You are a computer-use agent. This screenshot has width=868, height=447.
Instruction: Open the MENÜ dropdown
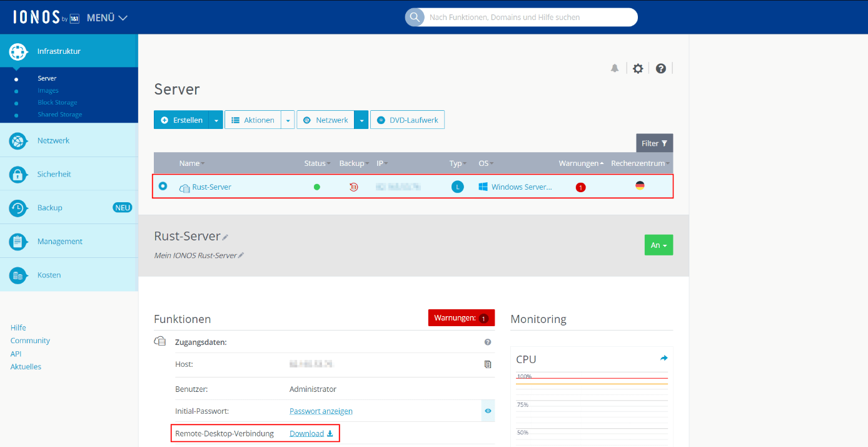click(107, 18)
